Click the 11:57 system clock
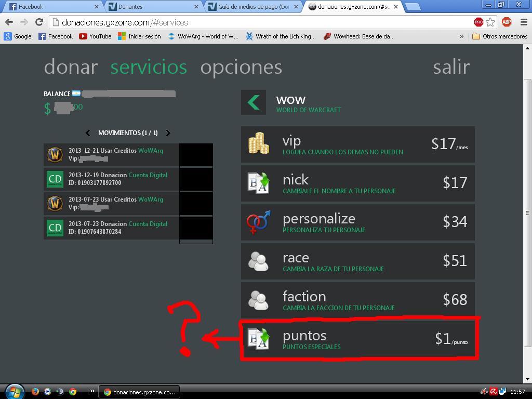The height and width of the screenshot is (399, 532). click(x=517, y=392)
